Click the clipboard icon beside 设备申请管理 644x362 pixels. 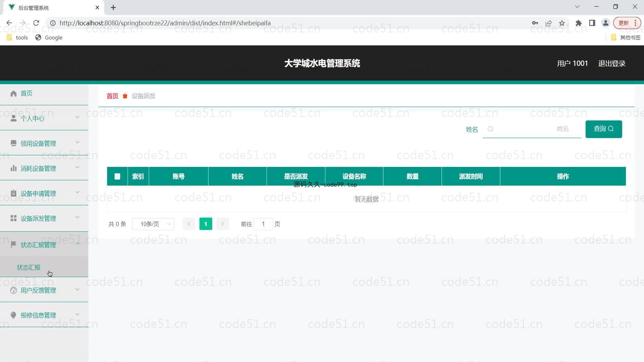pyautogui.click(x=13, y=193)
